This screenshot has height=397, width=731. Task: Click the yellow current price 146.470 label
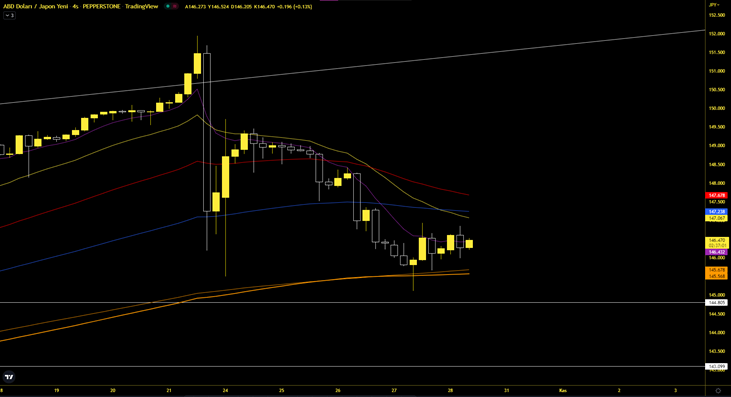click(717, 240)
